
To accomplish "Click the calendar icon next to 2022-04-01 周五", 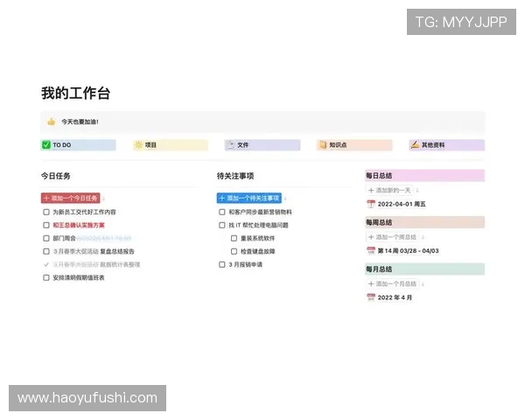I will coord(371,204).
